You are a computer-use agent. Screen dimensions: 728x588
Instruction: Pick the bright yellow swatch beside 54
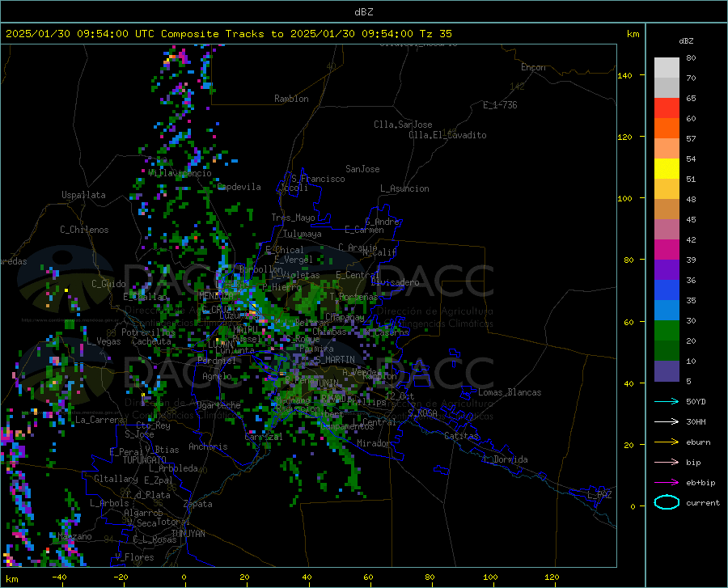(667, 169)
